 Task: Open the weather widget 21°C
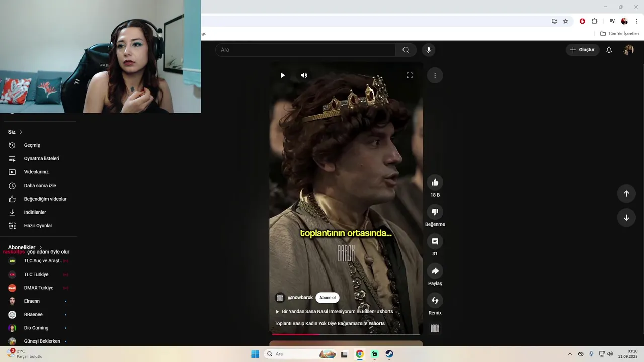point(24,354)
